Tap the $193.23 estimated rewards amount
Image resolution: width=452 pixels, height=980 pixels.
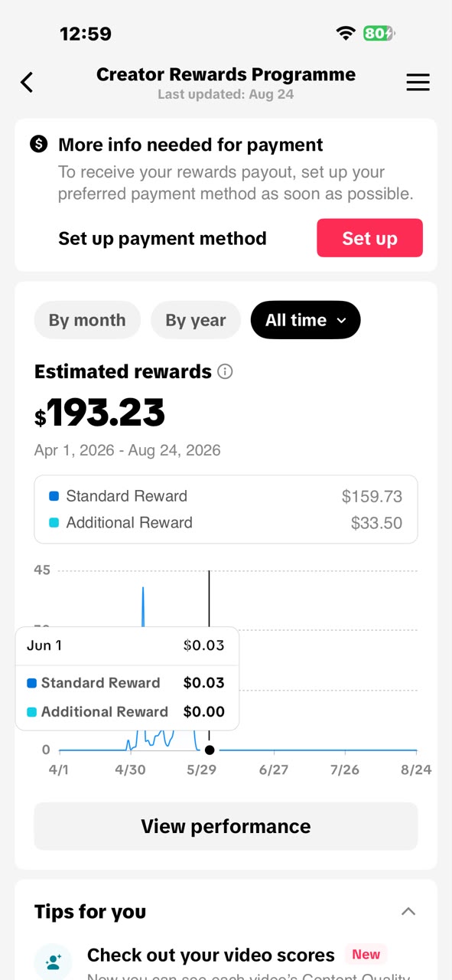pyautogui.click(x=99, y=413)
